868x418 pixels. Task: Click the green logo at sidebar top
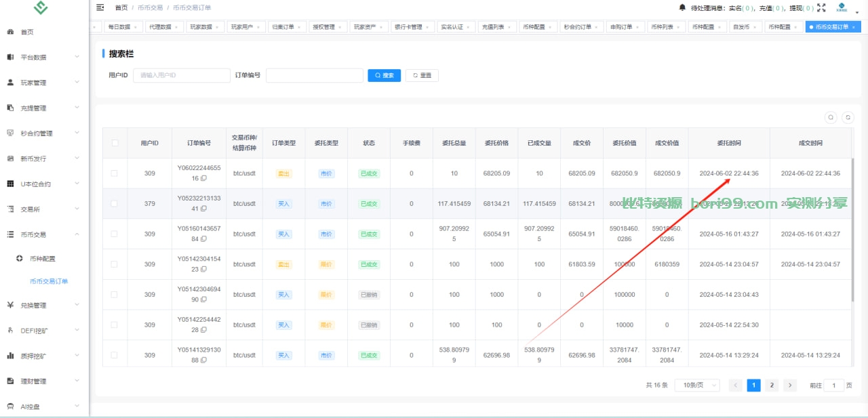41,8
